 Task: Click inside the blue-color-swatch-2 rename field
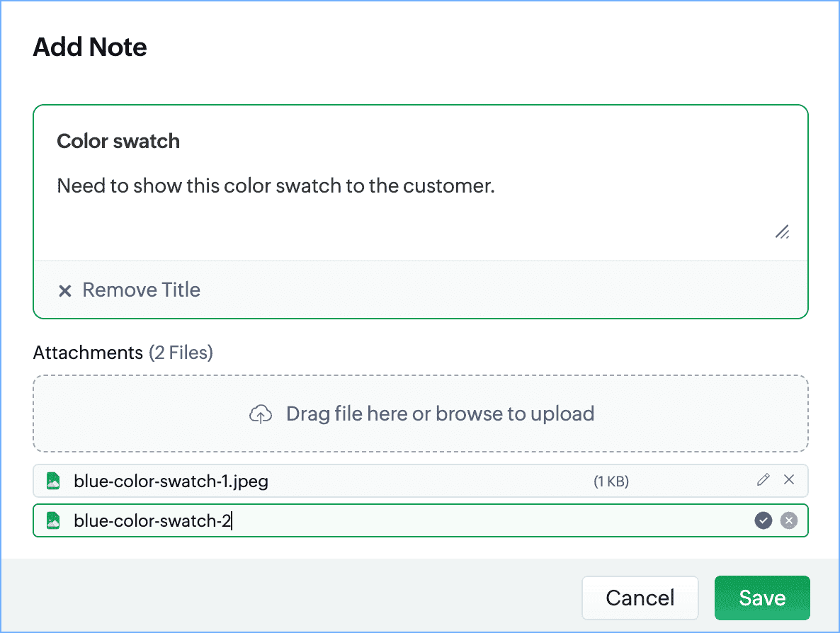coord(425,521)
